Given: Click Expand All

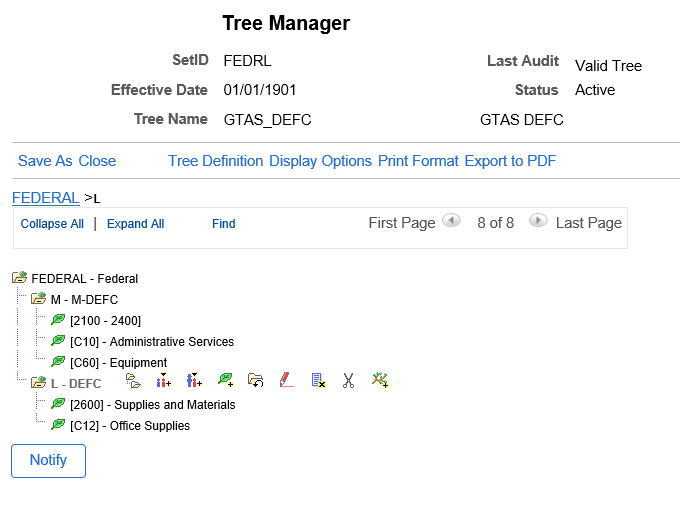Looking at the screenshot, I should [x=135, y=224].
